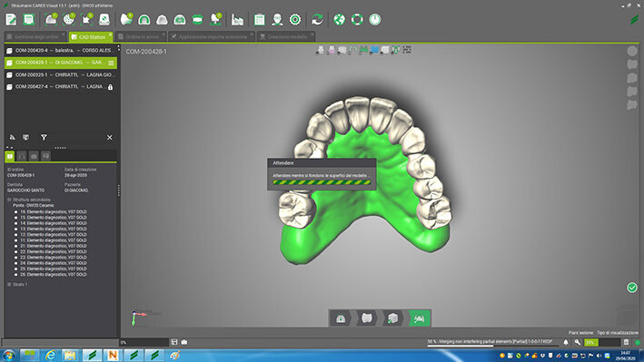The height and width of the screenshot is (362, 644).
Task: Click the save disk icon in status bar
Action: [174, 342]
